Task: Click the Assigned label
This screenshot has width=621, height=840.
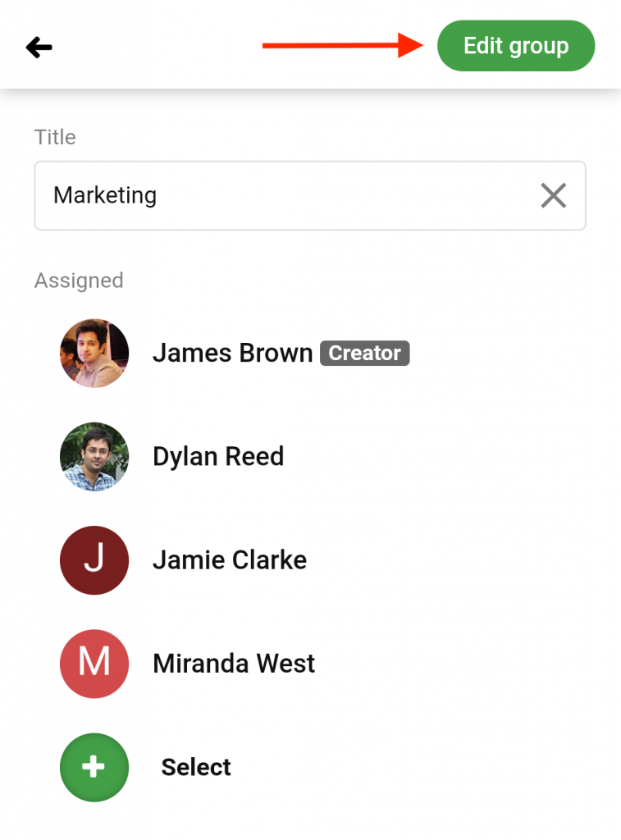Action: pyautogui.click(x=79, y=281)
